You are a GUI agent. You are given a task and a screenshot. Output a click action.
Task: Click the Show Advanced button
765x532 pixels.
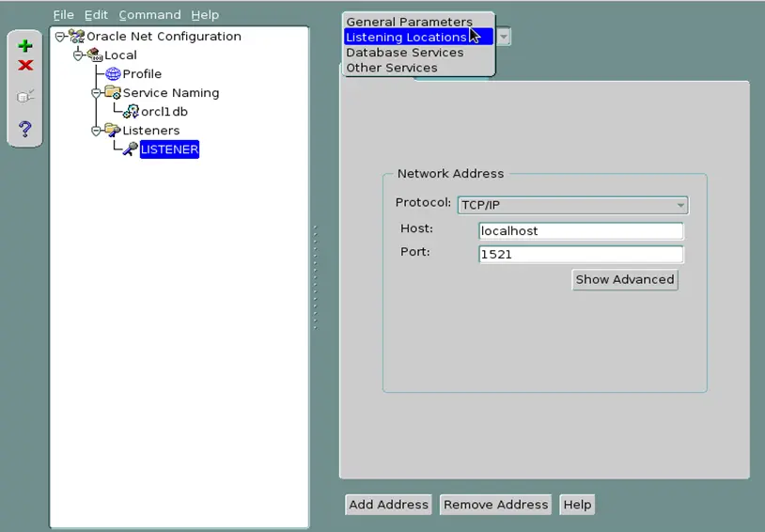coord(624,280)
